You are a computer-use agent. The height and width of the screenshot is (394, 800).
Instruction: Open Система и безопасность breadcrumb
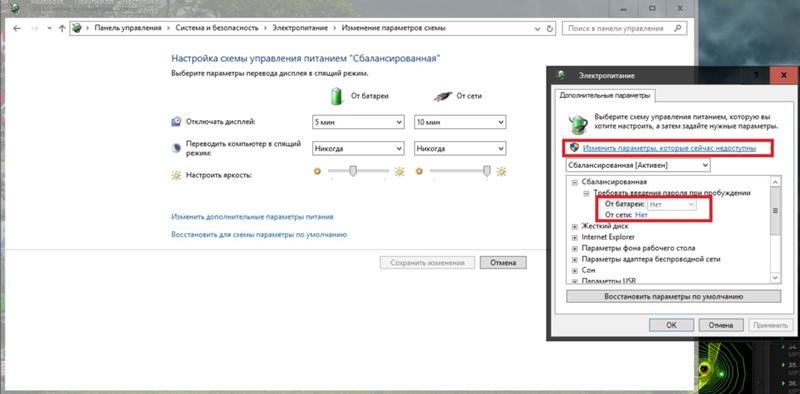click(217, 29)
